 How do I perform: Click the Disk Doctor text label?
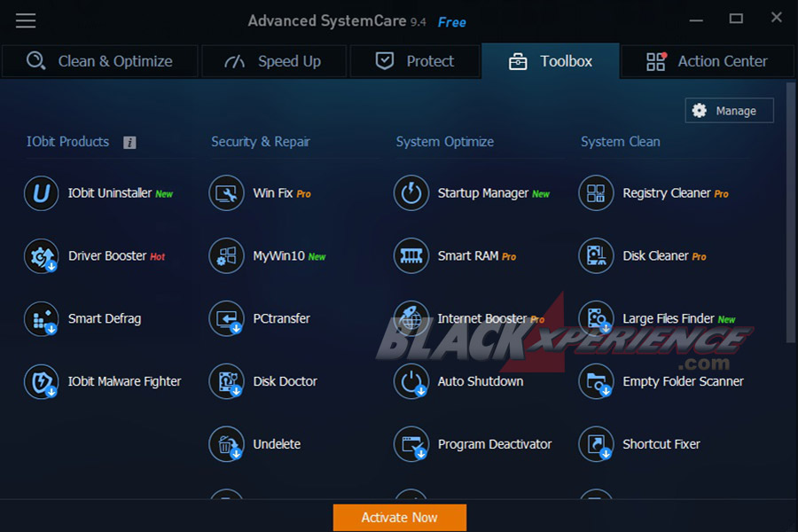(285, 381)
